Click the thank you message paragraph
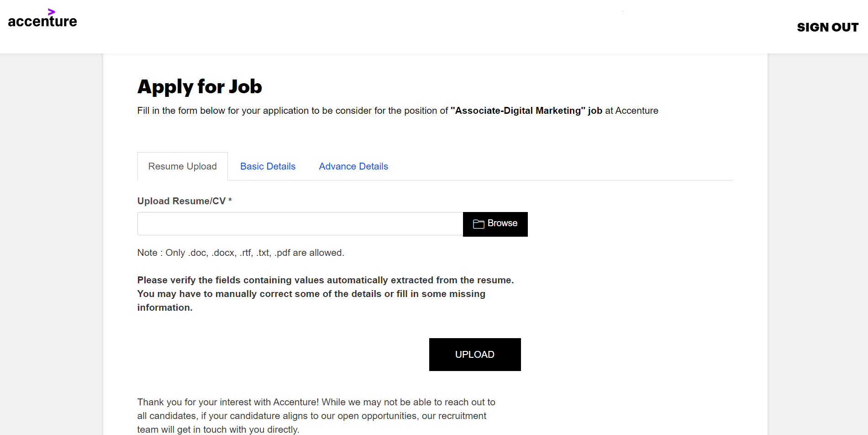Screen dimensions: 868x435 click(x=316, y=416)
